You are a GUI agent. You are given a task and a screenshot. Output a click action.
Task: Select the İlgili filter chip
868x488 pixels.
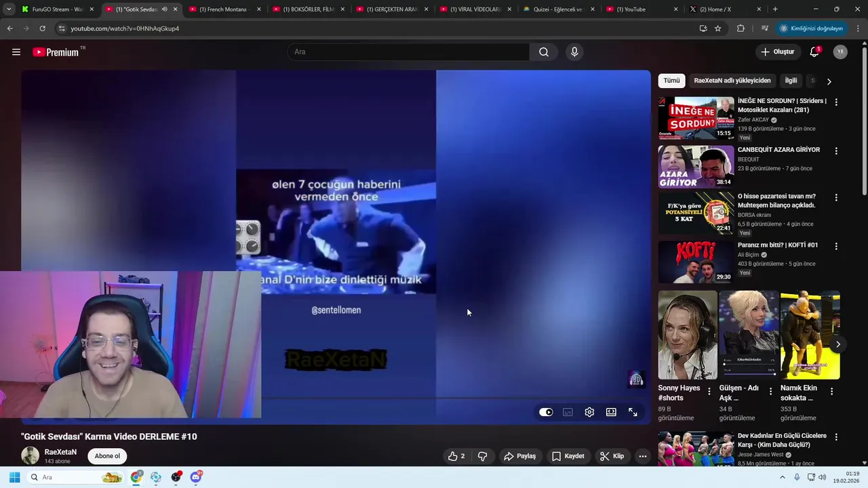791,81
